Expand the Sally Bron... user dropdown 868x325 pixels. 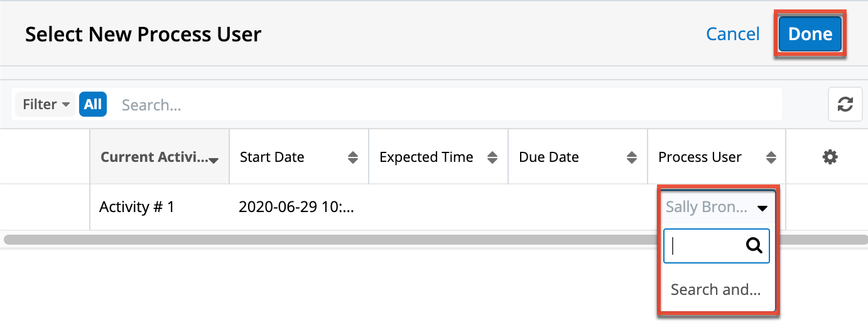pos(762,208)
